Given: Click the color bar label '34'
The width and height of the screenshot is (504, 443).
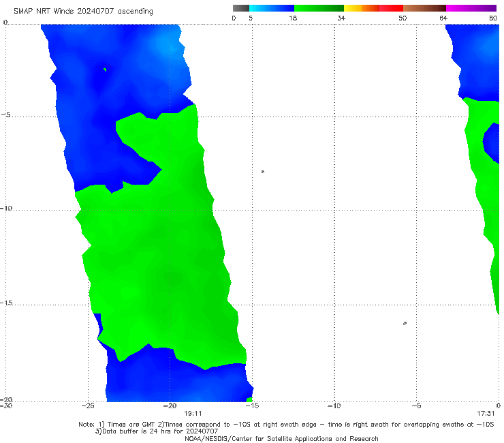Looking at the screenshot, I should tap(341, 18).
